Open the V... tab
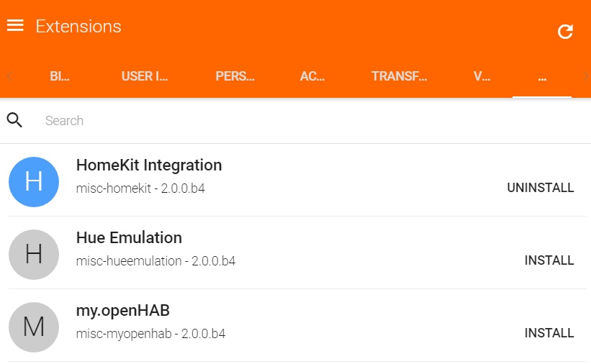This screenshot has height=364, width=591. point(482,76)
